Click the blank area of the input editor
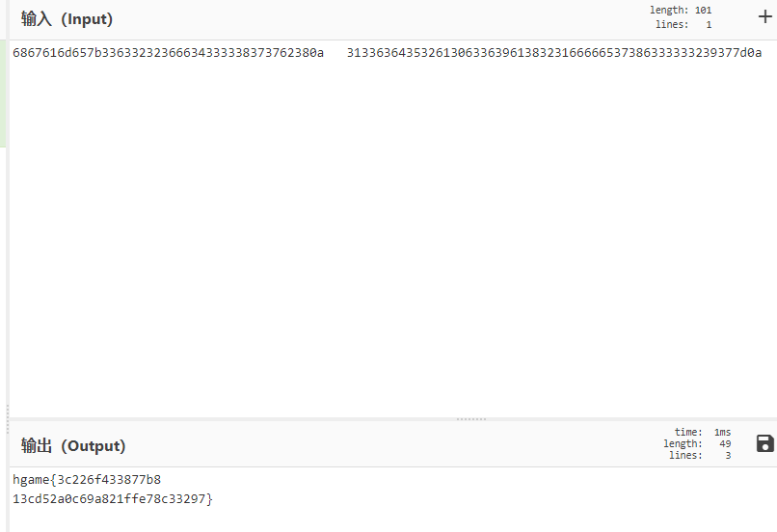Image resolution: width=777 pixels, height=532 pixels. tap(386, 241)
